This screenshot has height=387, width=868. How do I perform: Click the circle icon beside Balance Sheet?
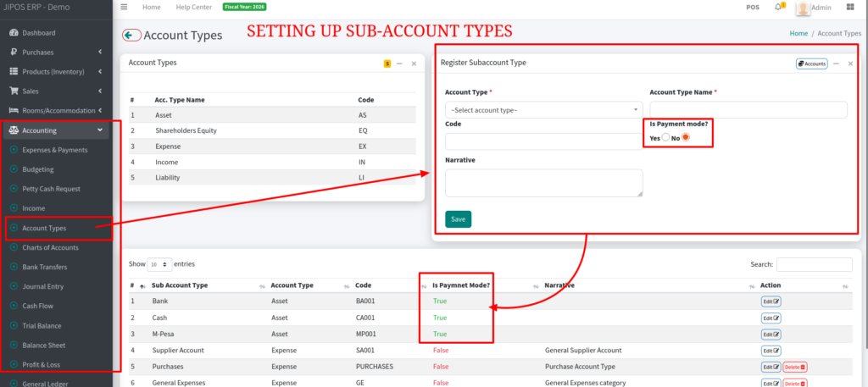[14, 345]
